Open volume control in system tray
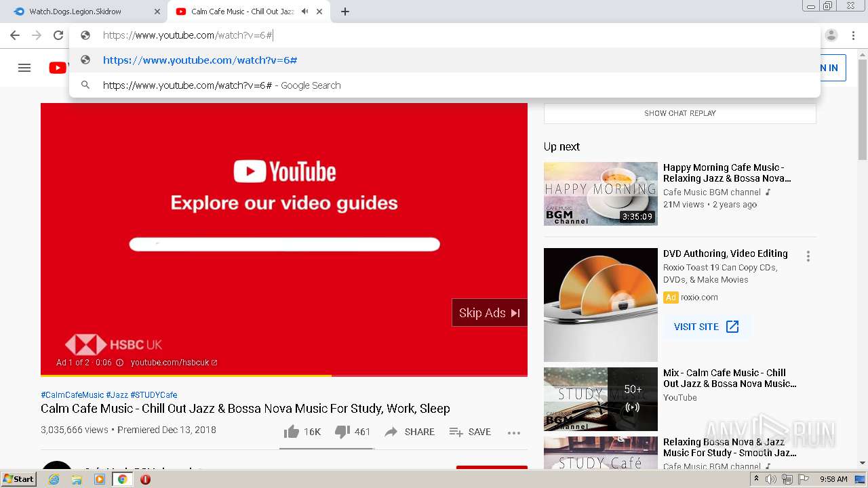The width and height of the screenshot is (868, 488). (x=771, y=479)
